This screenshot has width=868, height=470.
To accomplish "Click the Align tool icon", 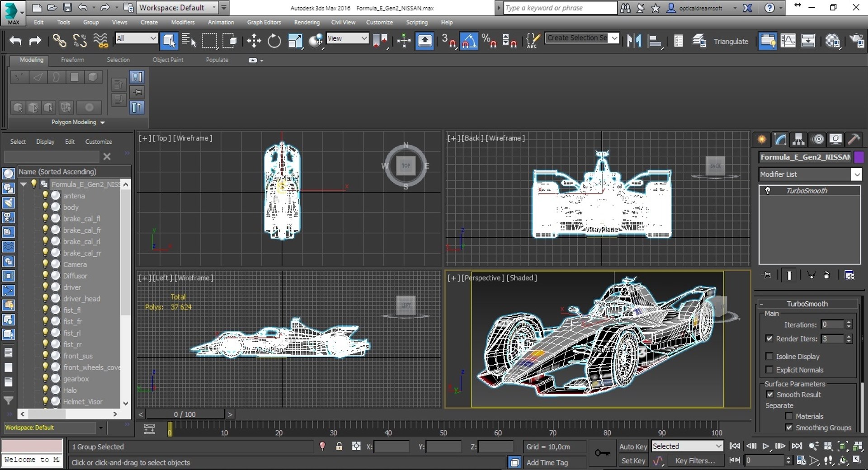I will pyautogui.click(x=654, y=41).
